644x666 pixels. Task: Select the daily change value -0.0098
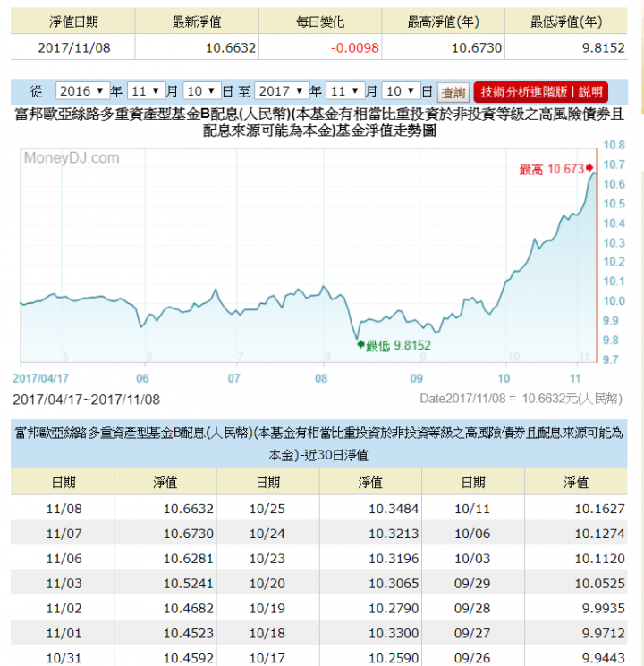[355, 47]
